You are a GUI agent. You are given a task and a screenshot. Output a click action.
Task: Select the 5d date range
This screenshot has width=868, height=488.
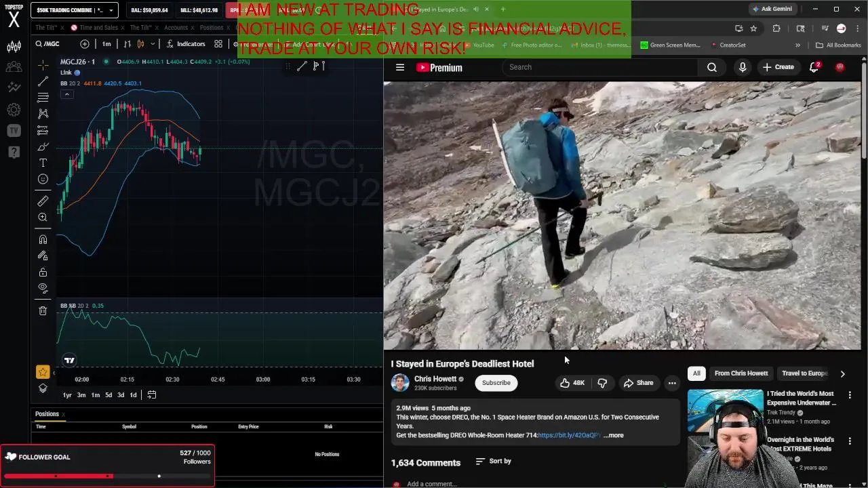click(x=108, y=395)
